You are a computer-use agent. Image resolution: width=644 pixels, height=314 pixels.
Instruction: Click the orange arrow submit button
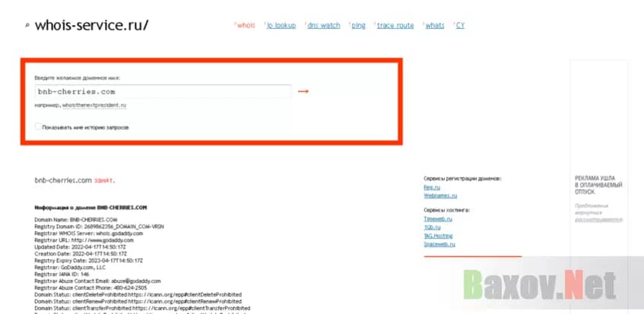click(303, 91)
